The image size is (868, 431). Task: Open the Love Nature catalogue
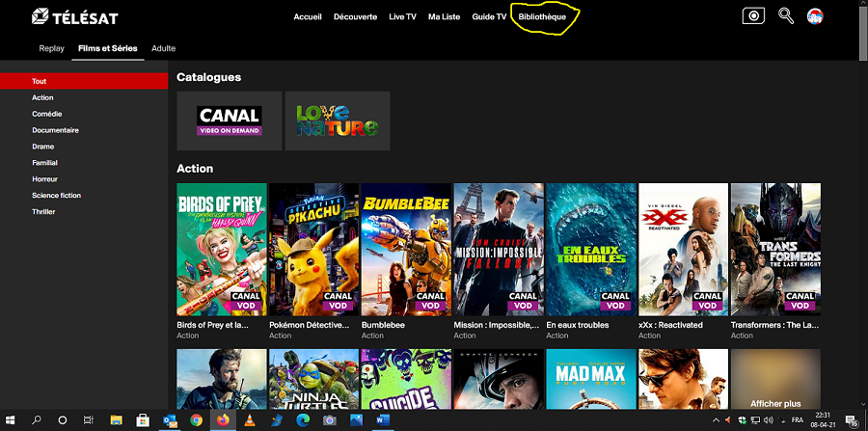(x=338, y=121)
